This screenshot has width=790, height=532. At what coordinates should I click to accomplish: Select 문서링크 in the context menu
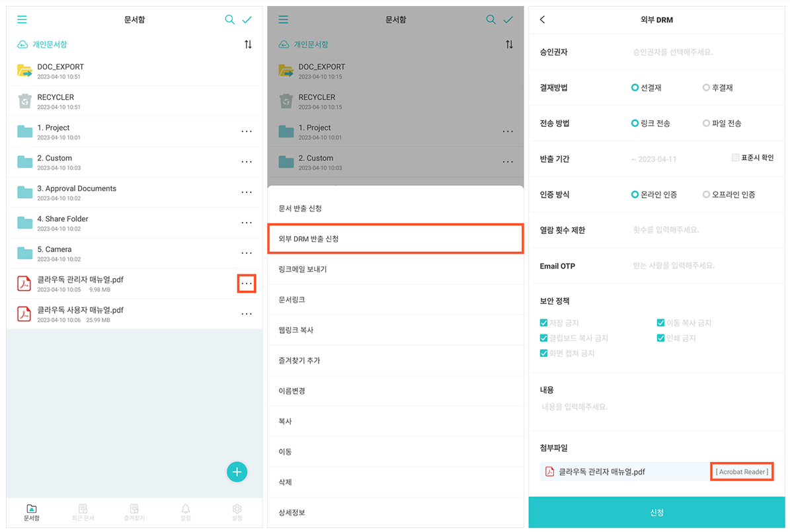(395, 300)
